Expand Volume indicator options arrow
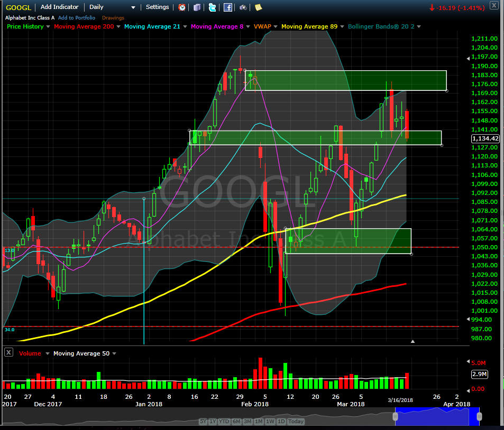 (x=48, y=353)
